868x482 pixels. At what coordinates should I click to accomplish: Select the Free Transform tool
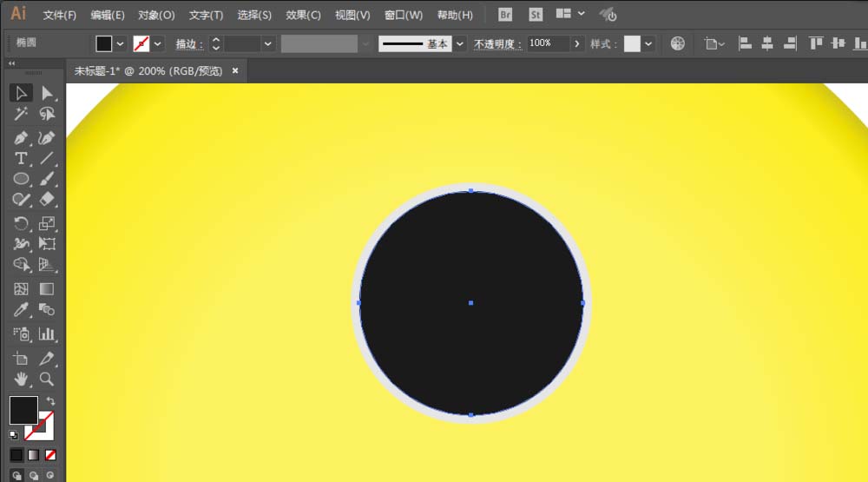[x=47, y=244]
